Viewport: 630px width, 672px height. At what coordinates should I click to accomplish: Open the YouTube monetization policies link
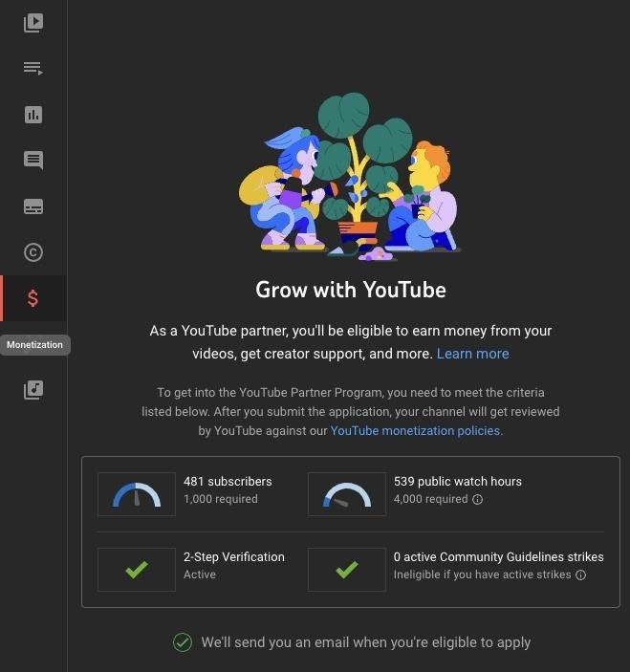415,431
